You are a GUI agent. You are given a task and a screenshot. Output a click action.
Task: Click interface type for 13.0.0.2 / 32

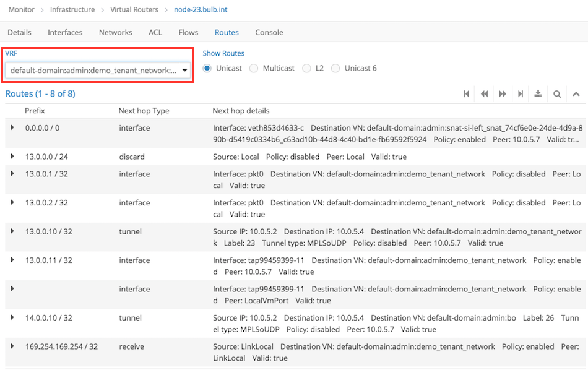pyautogui.click(x=135, y=203)
